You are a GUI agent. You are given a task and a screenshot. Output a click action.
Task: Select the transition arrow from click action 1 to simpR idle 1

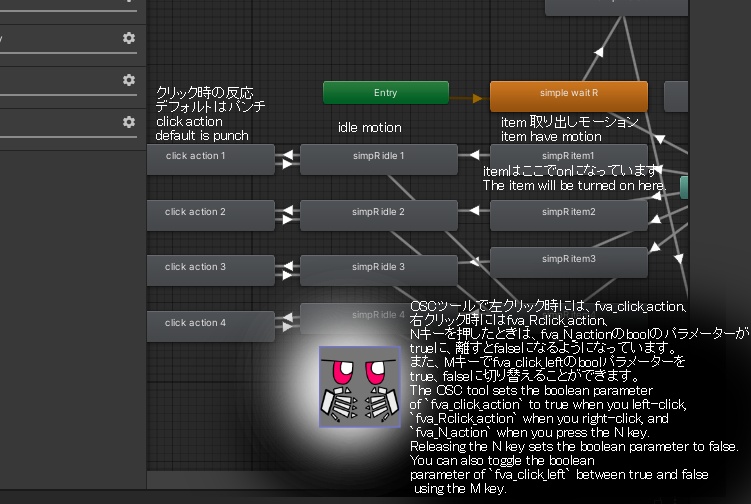click(x=287, y=164)
